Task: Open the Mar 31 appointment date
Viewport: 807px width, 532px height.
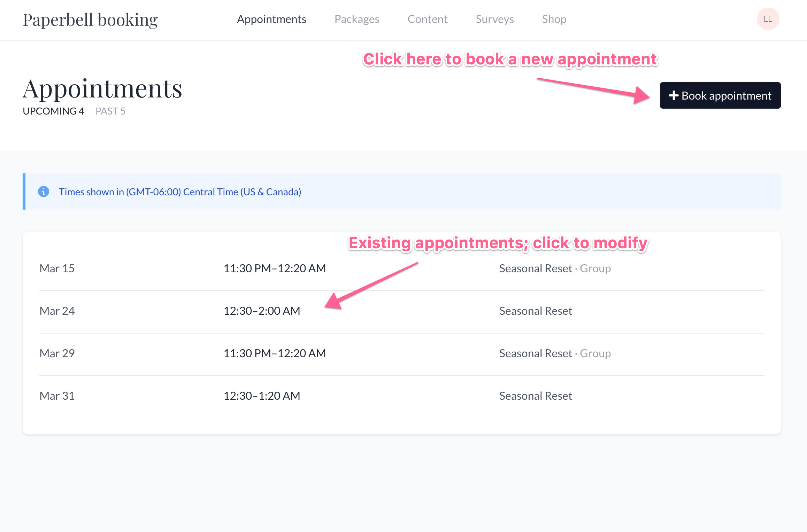Action: tap(57, 396)
